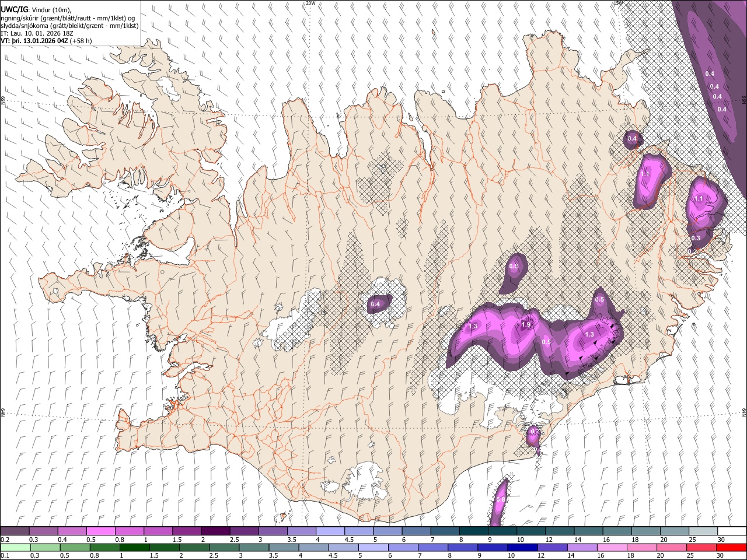The image size is (747, 560).
Task: Click the 'IT: Lau. 10. 01. 2026 18Z' line
Action: pyautogui.click(x=37, y=33)
